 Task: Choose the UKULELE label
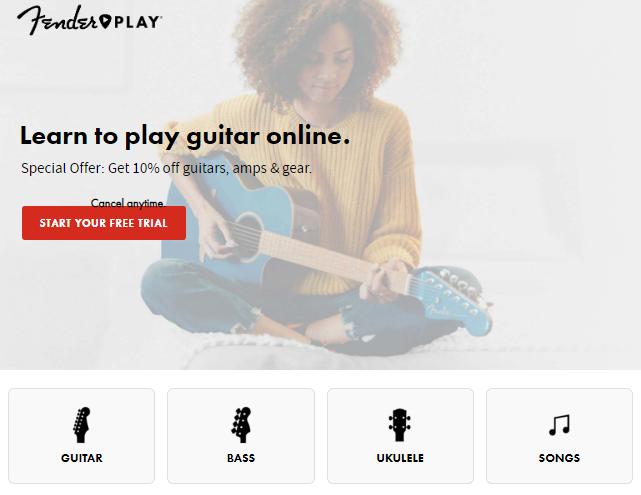400,458
